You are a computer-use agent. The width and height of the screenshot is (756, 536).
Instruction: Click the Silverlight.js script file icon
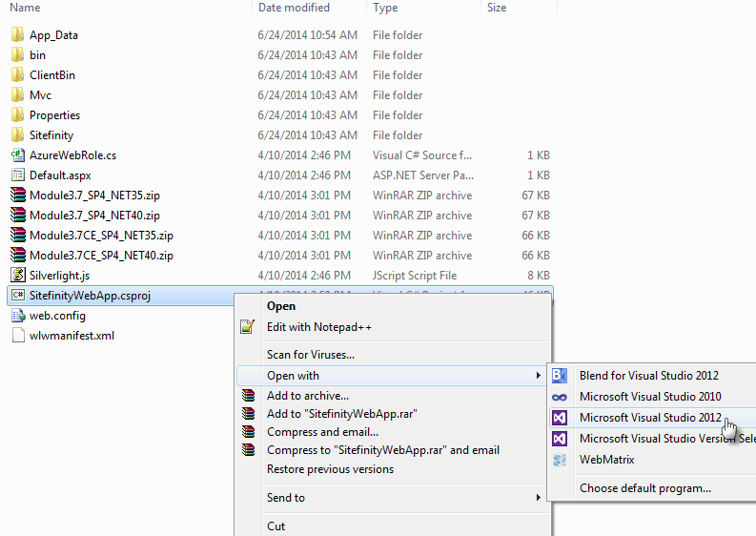click(x=18, y=276)
